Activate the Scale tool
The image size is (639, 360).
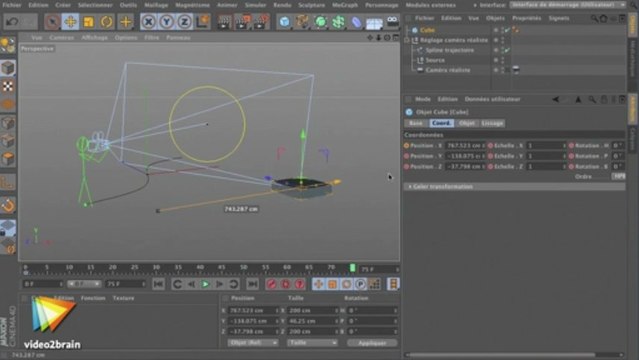pyautogui.click(x=88, y=22)
